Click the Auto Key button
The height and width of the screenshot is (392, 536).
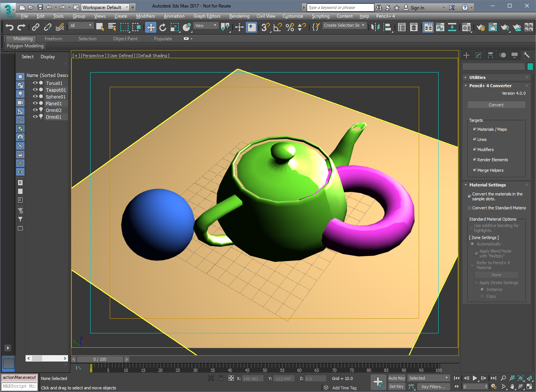(x=397, y=378)
